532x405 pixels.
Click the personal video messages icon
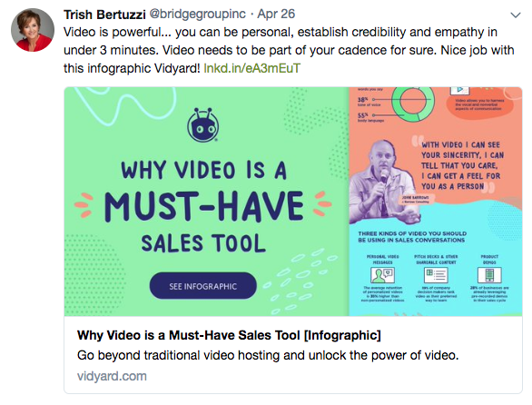point(383,275)
